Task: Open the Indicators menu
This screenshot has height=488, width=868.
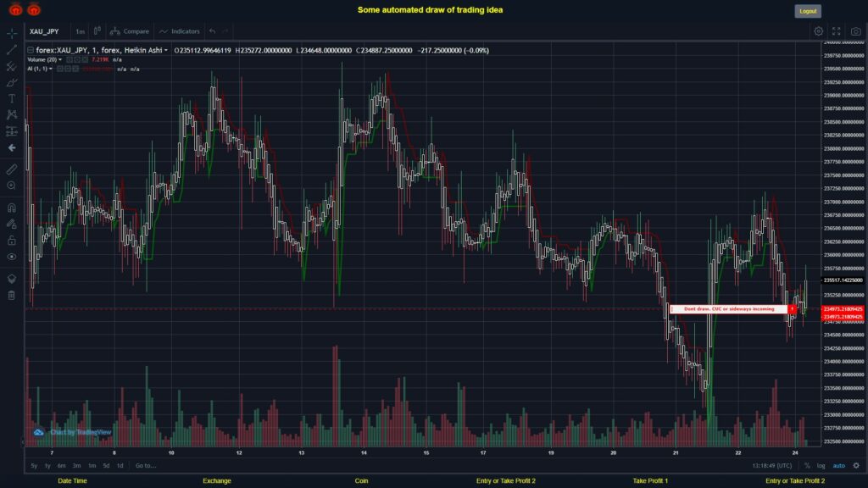Action: click(180, 31)
